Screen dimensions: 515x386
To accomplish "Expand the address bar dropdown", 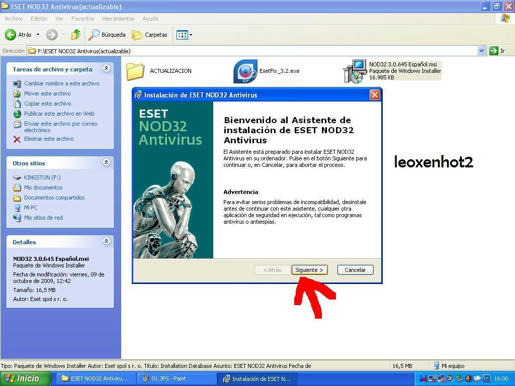I will click(x=482, y=51).
